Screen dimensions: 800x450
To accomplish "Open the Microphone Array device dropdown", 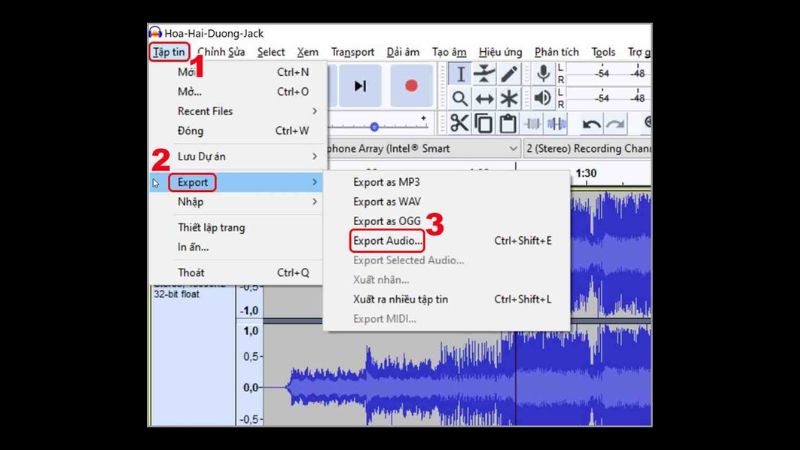I will 423,148.
